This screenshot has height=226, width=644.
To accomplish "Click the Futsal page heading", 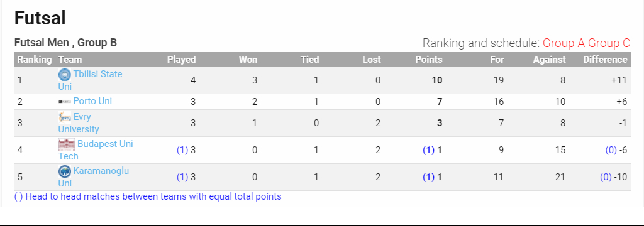I will [x=40, y=18].
